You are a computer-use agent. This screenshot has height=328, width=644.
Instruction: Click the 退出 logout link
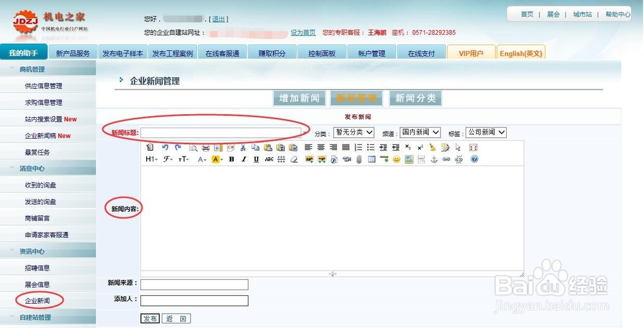218,19
